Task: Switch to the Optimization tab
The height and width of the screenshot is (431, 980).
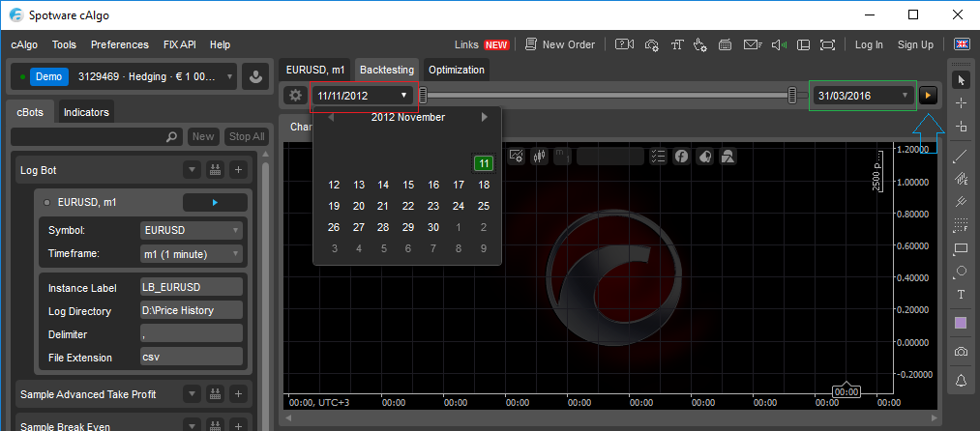Action: click(457, 70)
